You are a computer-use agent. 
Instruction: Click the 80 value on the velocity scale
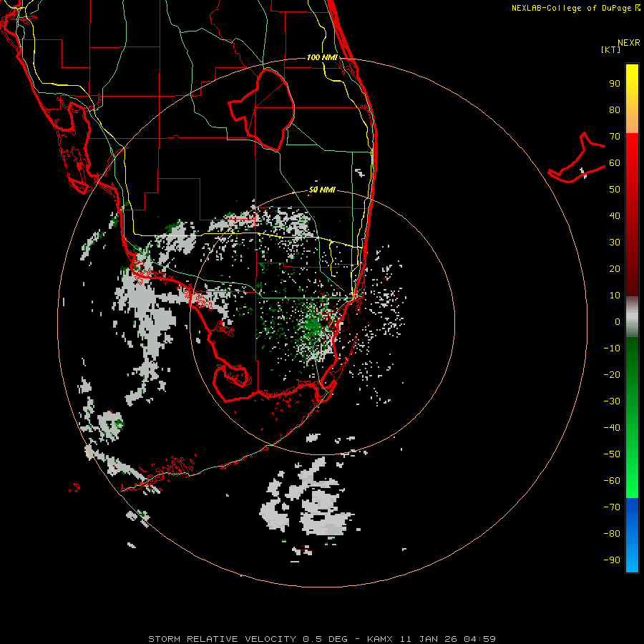coord(615,110)
